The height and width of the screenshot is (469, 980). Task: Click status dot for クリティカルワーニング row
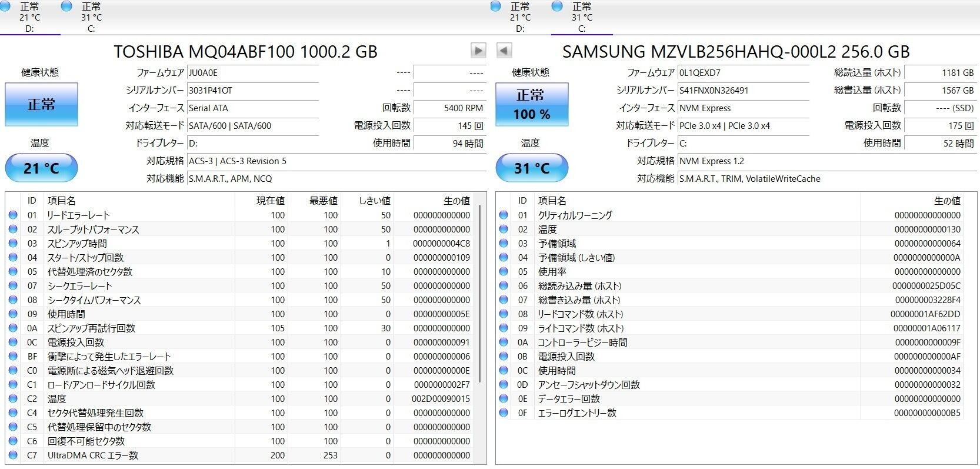tap(504, 215)
